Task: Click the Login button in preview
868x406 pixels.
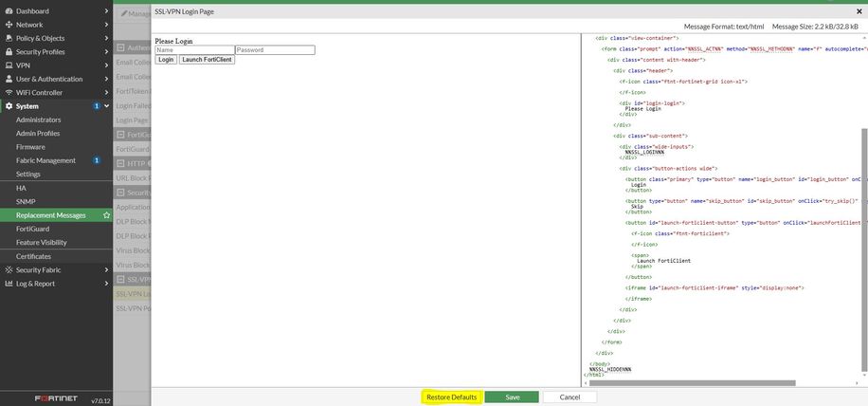Action: point(166,60)
